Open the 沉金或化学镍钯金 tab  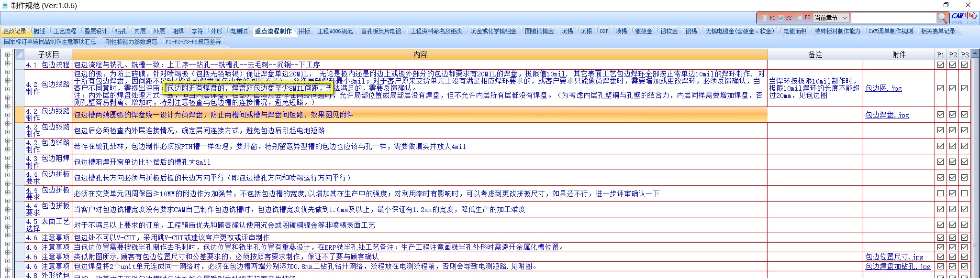point(493,31)
